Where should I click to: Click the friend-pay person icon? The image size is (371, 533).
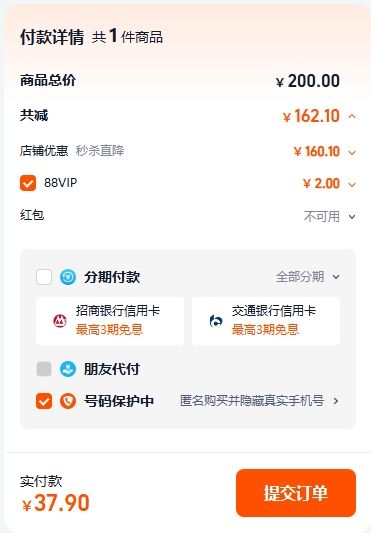click(x=68, y=369)
